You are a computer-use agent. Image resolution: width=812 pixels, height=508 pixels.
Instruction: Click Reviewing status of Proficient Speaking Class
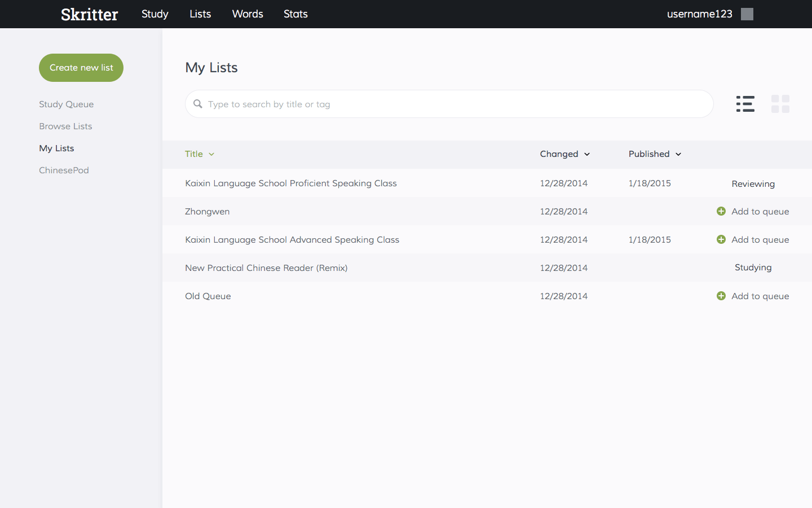753,184
